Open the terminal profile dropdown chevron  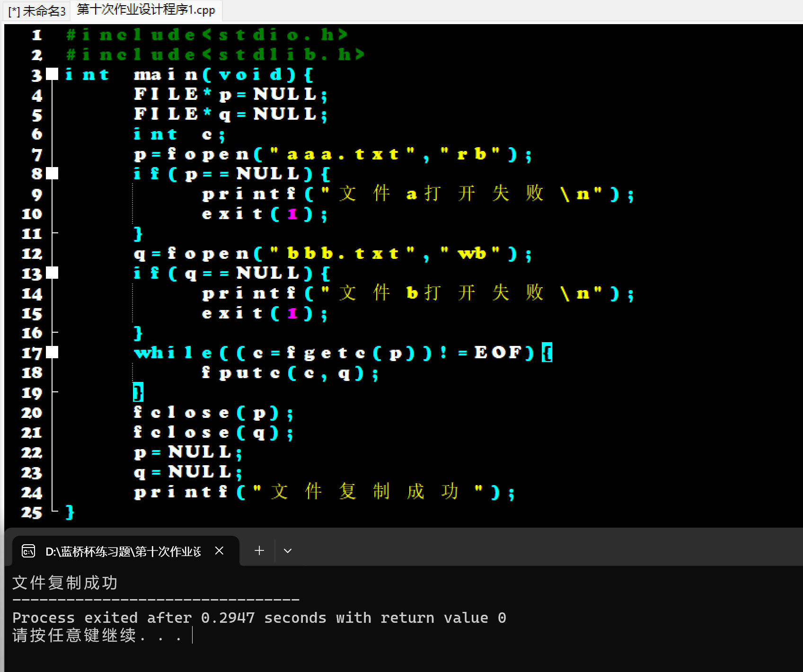tap(287, 551)
